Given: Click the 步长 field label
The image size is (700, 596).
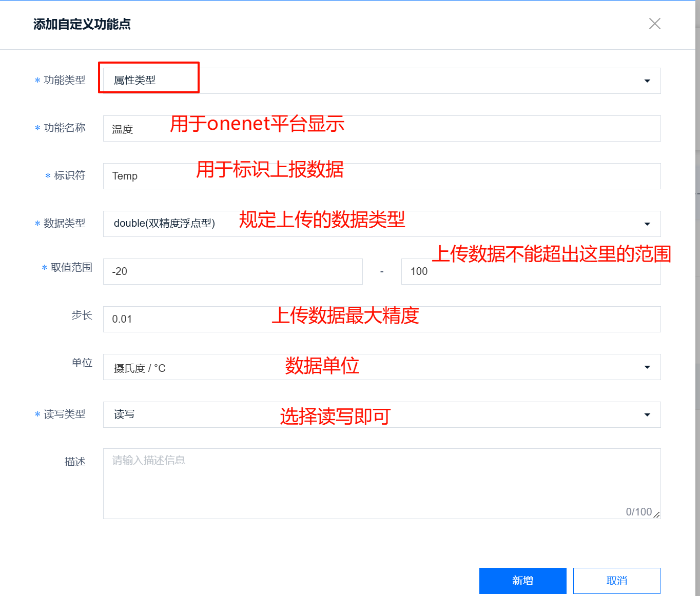Looking at the screenshot, I should [82, 315].
